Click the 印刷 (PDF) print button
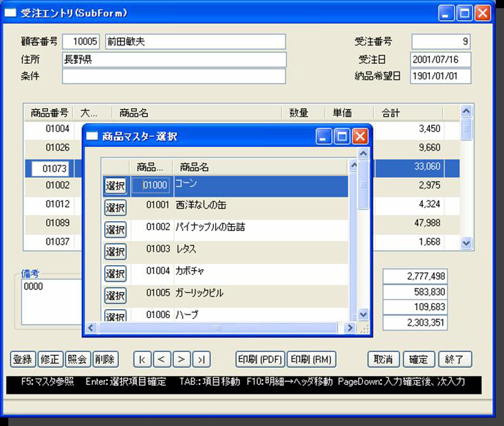Screen dimensions: 504x426 (x=260, y=359)
